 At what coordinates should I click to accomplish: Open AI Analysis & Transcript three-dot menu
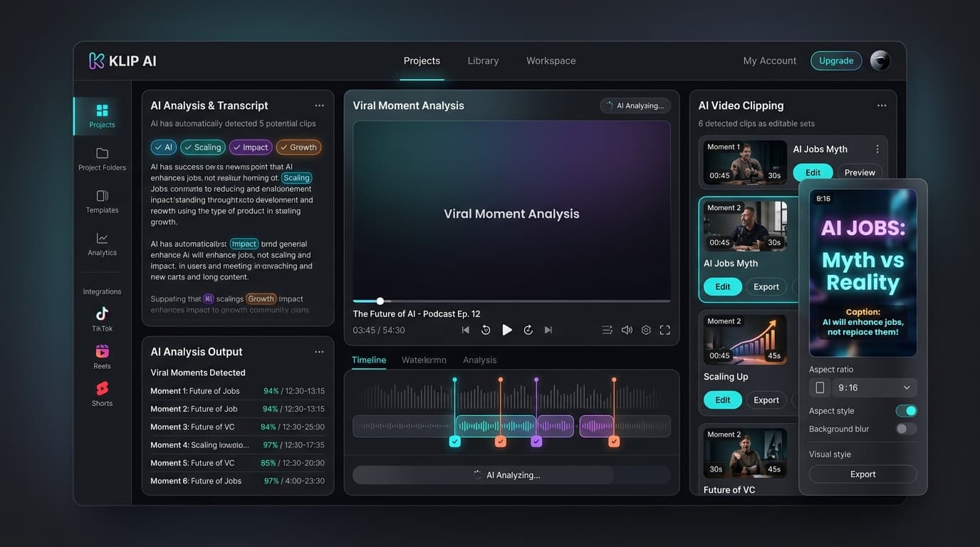[x=319, y=105]
